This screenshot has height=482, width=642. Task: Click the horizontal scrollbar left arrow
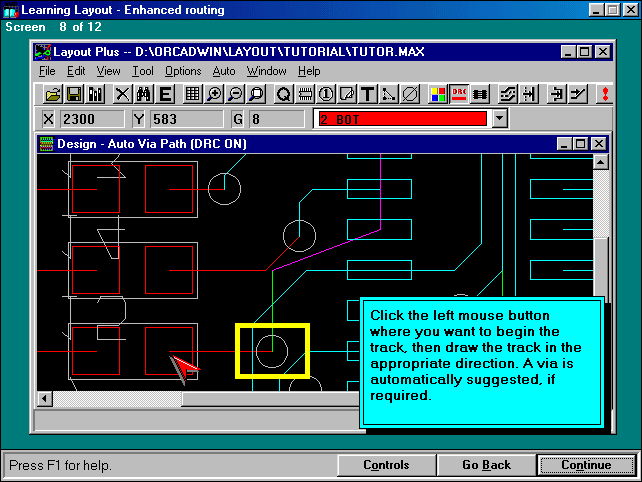[x=45, y=398]
